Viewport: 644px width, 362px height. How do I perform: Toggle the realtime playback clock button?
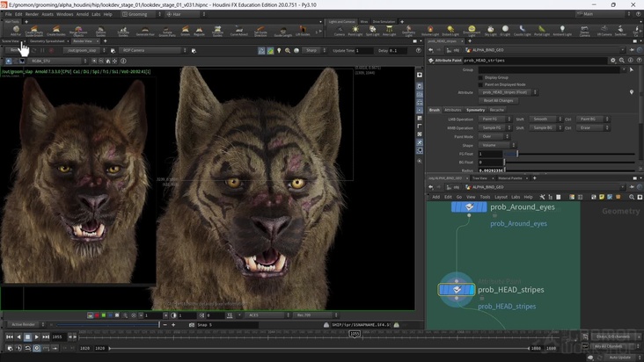(x=37, y=348)
